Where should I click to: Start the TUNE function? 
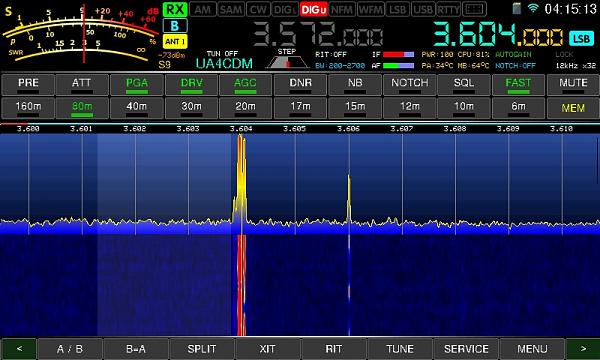[400, 349]
